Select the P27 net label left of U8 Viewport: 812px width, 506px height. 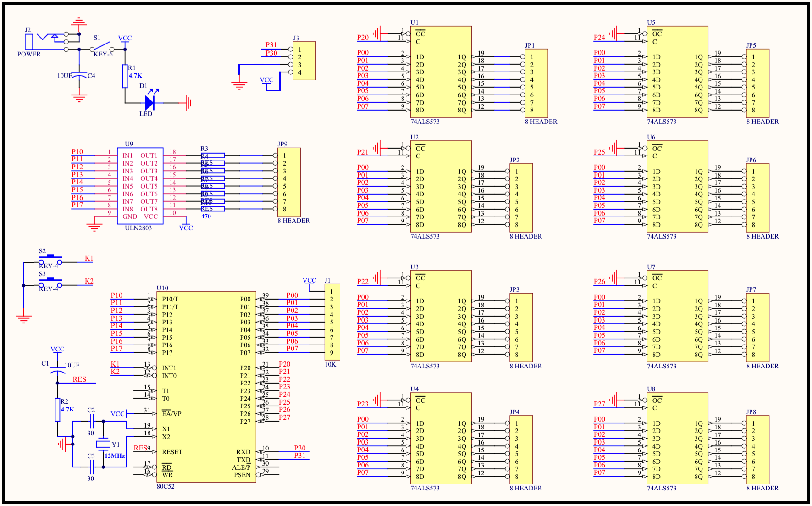point(599,404)
